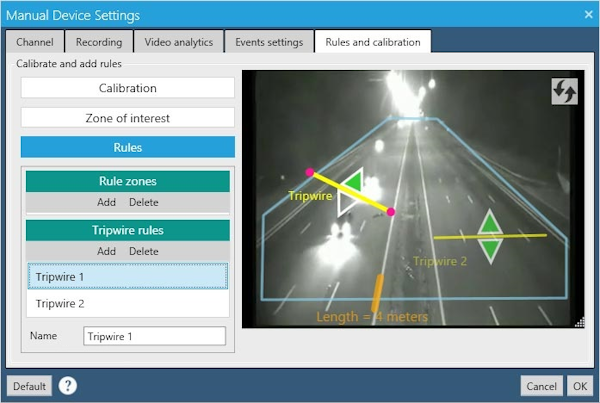
Task: Click the left-pointing green direction arrow on Tripwire
Action: click(354, 181)
